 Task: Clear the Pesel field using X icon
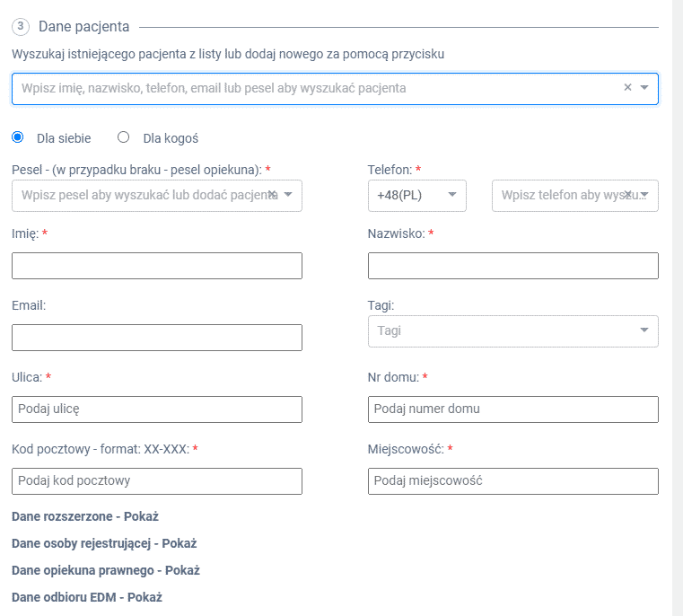[272, 194]
